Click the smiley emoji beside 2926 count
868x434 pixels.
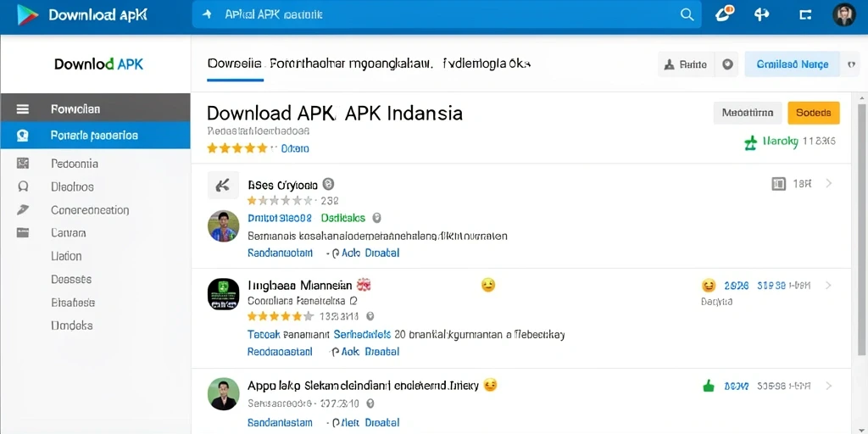click(708, 286)
